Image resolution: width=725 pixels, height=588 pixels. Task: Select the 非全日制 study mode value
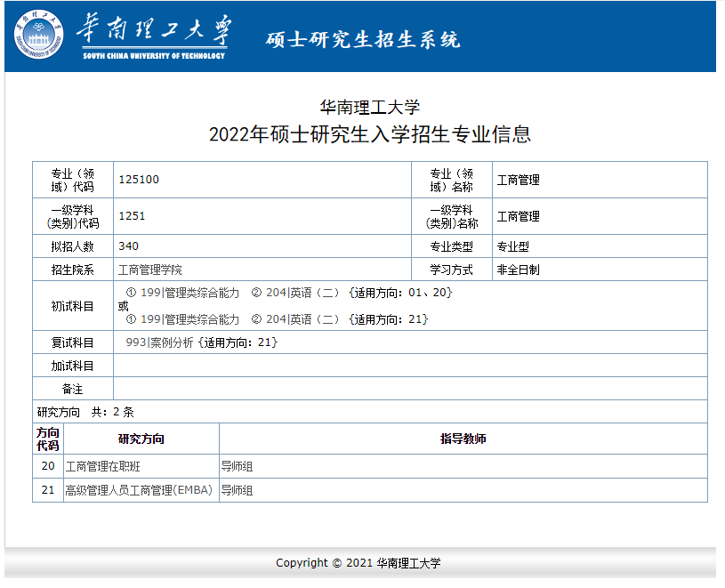pyautogui.click(x=519, y=270)
